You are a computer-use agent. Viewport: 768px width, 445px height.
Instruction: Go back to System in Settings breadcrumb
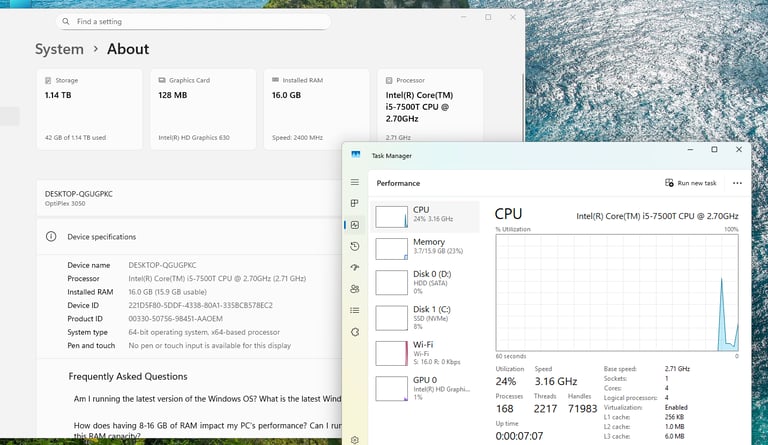click(x=59, y=49)
